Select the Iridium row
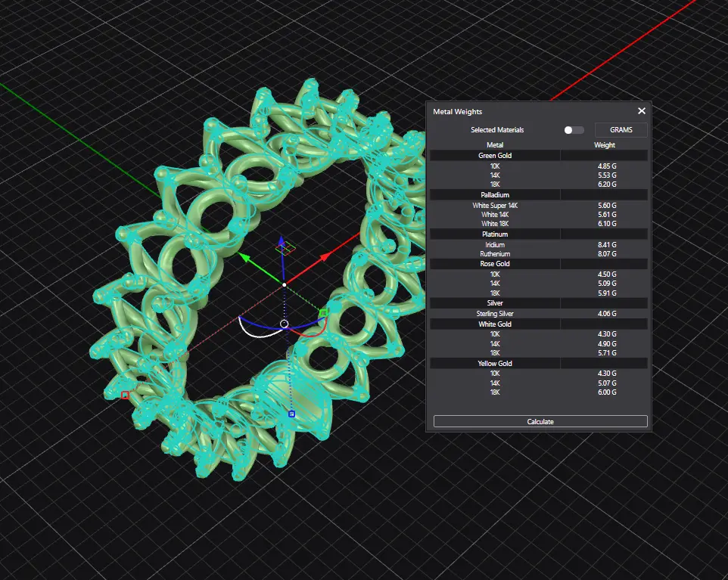This screenshot has width=728, height=580. [x=539, y=244]
